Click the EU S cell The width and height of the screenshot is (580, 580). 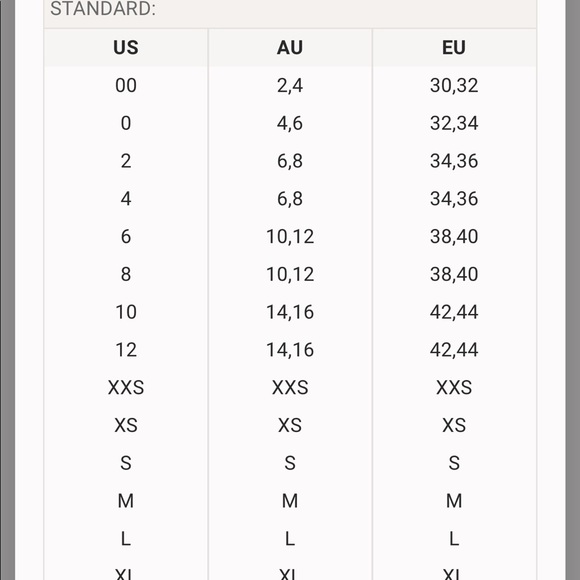454,463
